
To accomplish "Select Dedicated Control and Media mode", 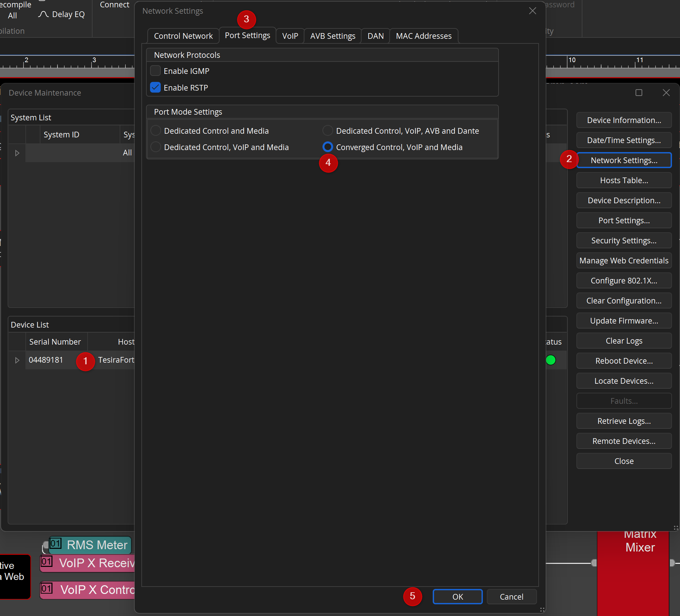I will click(155, 131).
